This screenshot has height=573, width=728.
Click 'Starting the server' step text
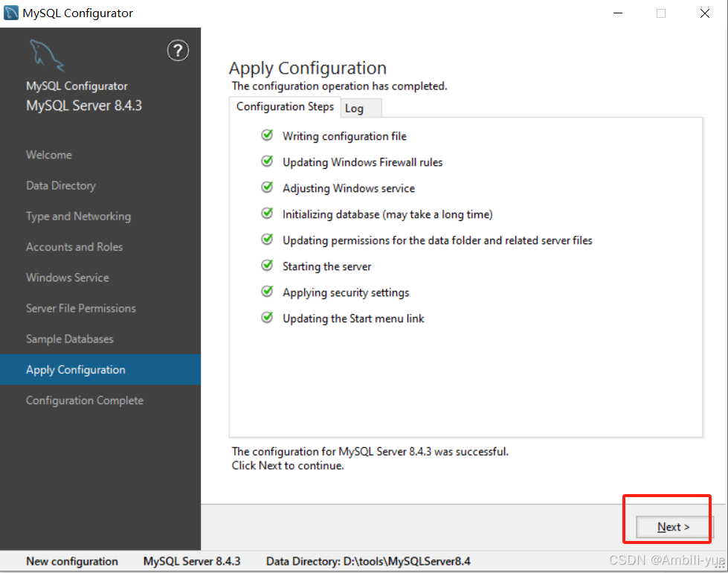(327, 266)
